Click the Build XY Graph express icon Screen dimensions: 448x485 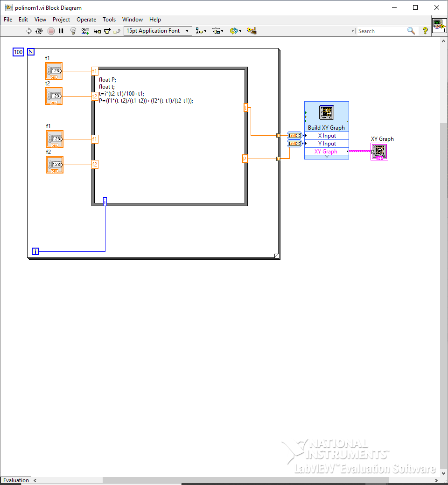(x=327, y=112)
